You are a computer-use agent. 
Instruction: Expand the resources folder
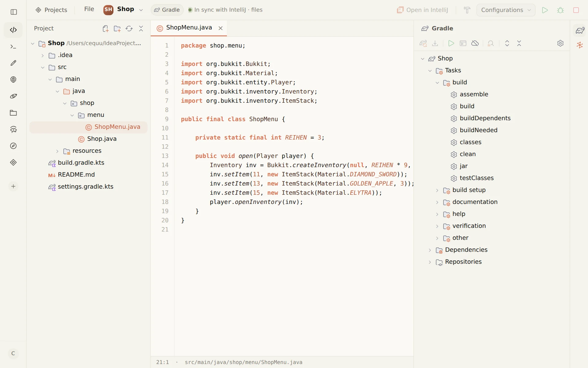coord(57,151)
